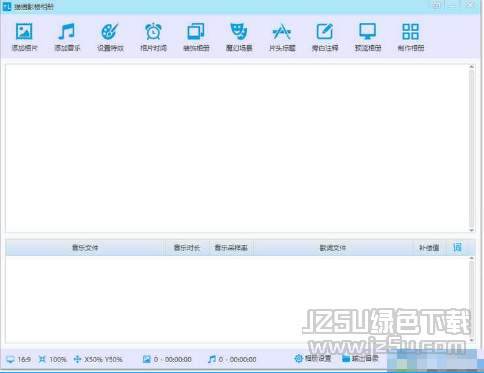Open Photo Time (相片时间) alarm clock icon

tap(153, 32)
